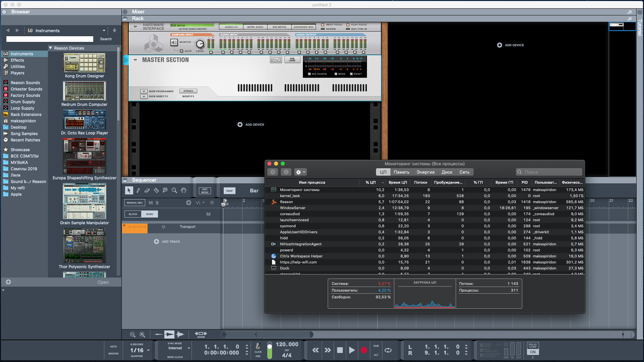Switch to the Память tab

pyautogui.click(x=401, y=172)
